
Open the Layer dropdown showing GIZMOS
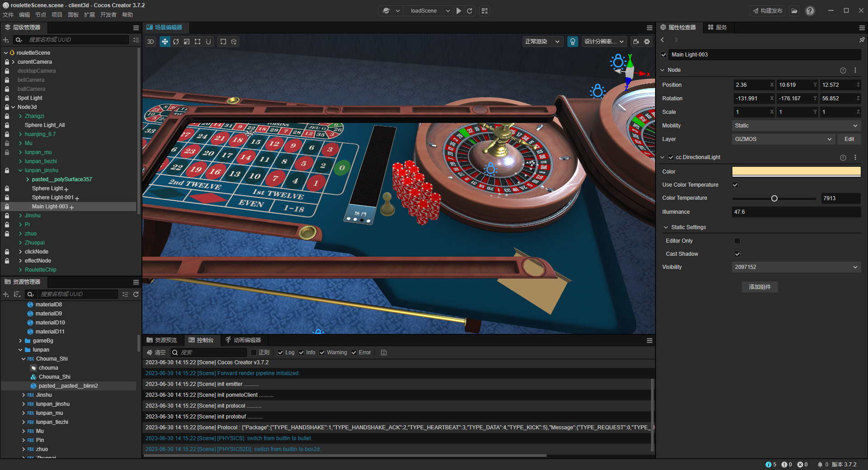(x=783, y=139)
